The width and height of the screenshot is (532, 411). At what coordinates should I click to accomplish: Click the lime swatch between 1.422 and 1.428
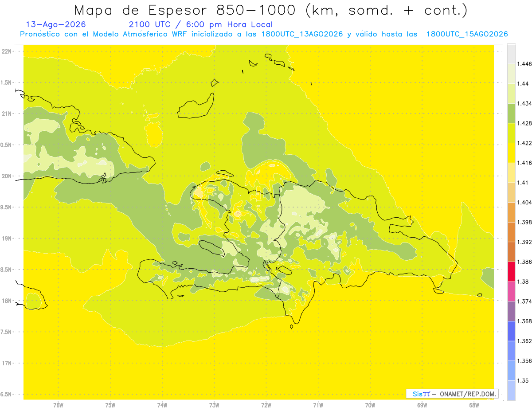[511, 133]
